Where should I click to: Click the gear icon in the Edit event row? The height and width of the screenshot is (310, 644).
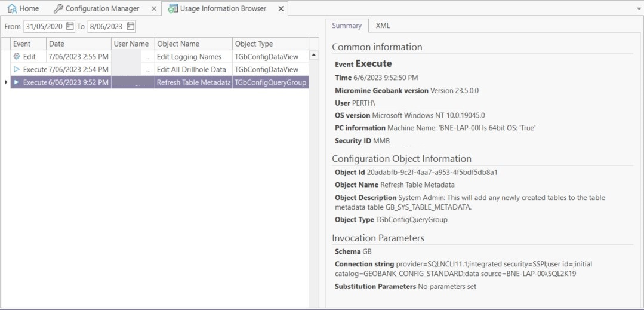coord(17,57)
